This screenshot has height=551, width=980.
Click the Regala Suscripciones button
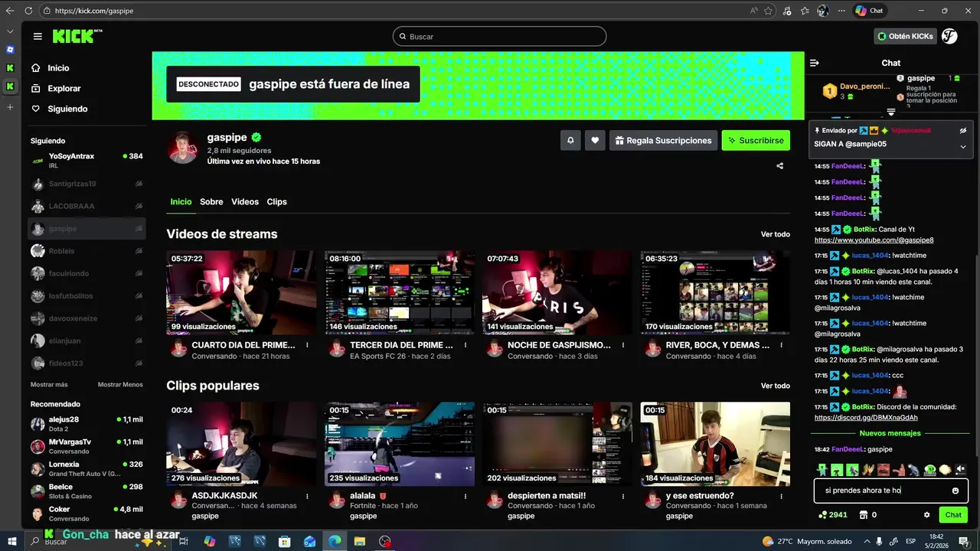[663, 141]
